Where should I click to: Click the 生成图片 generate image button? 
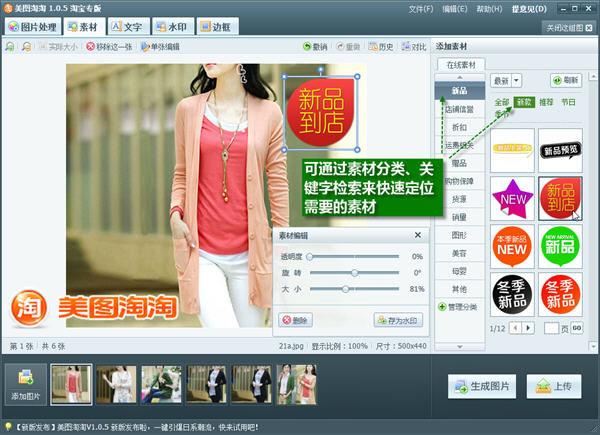point(482,386)
